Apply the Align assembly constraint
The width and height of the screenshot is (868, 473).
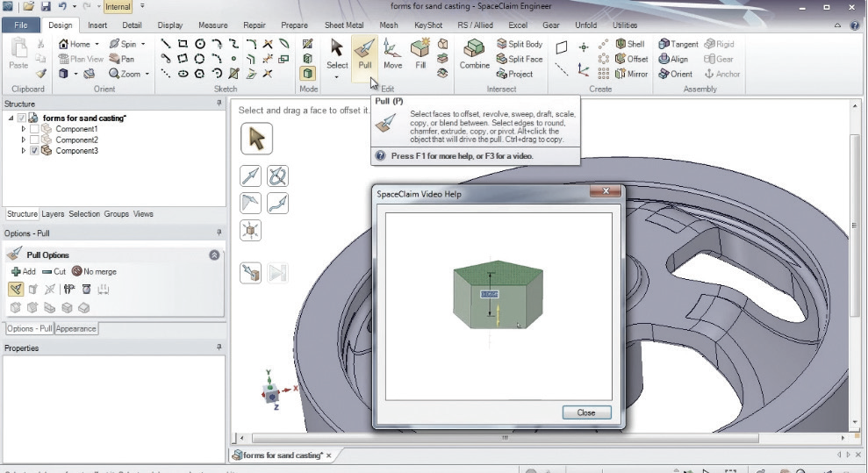(673, 59)
